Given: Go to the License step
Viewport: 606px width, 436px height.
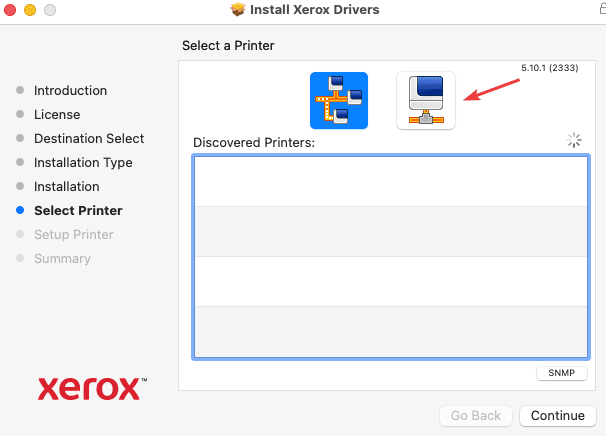Looking at the screenshot, I should coord(57,114).
